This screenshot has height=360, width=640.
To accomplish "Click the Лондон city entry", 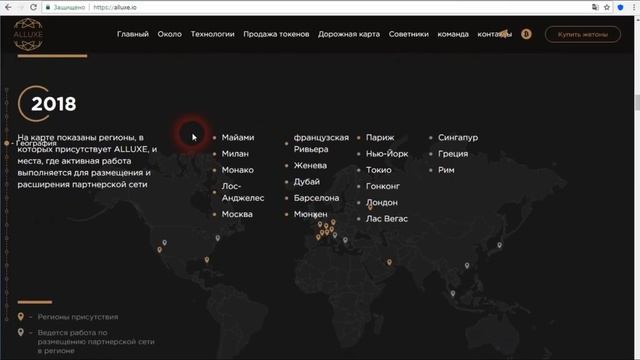I will 382,202.
